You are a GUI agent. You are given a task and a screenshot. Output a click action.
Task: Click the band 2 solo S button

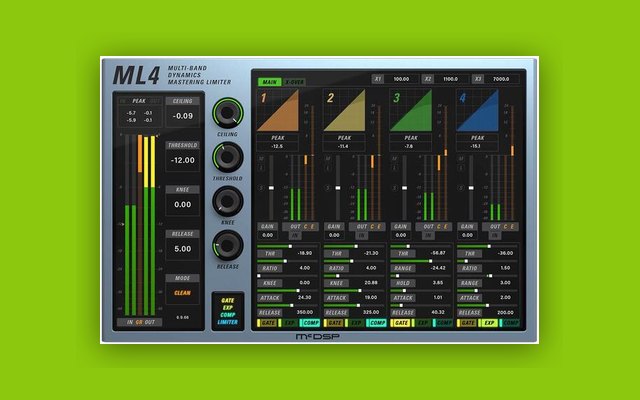(328, 188)
